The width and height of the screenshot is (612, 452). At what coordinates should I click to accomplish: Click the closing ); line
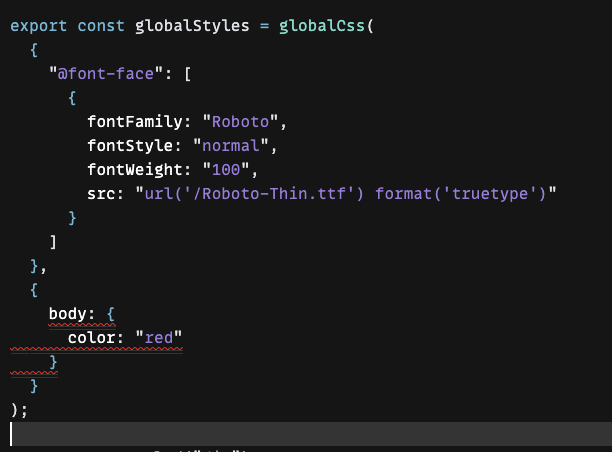(x=19, y=410)
